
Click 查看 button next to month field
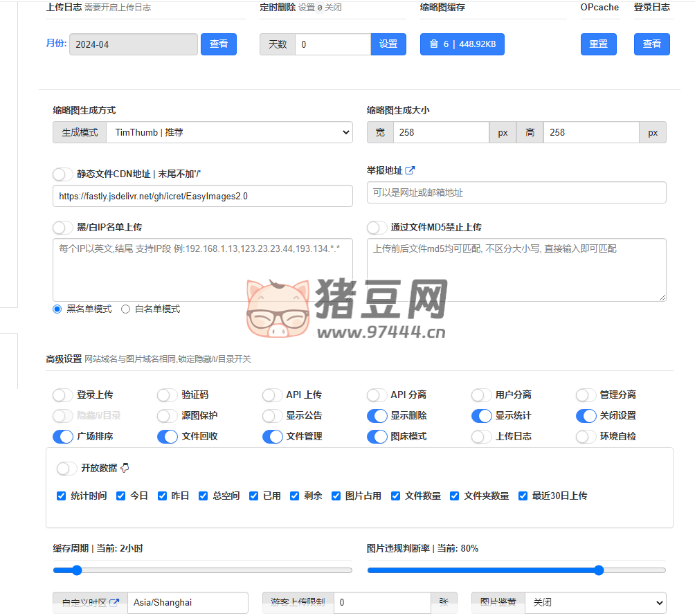tap(219, 44)
